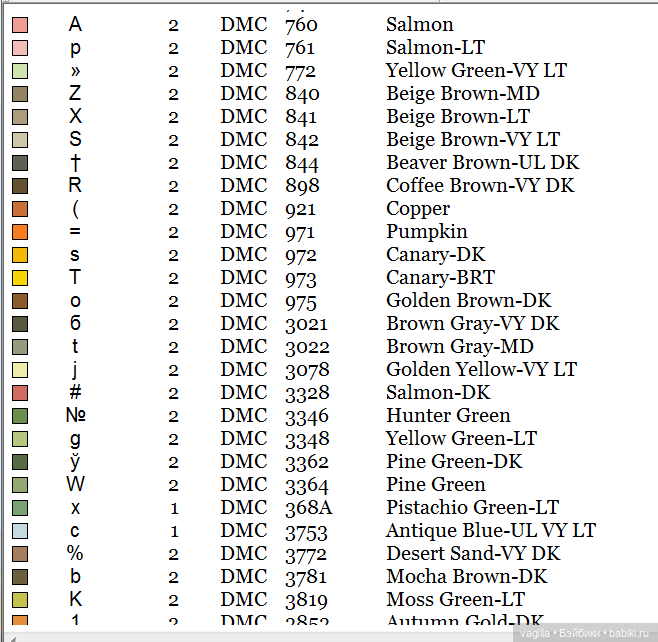Screen dimensions: 658x642
Task: Select the Pumpkin 971 orange swatch
Action: [20, 232]
